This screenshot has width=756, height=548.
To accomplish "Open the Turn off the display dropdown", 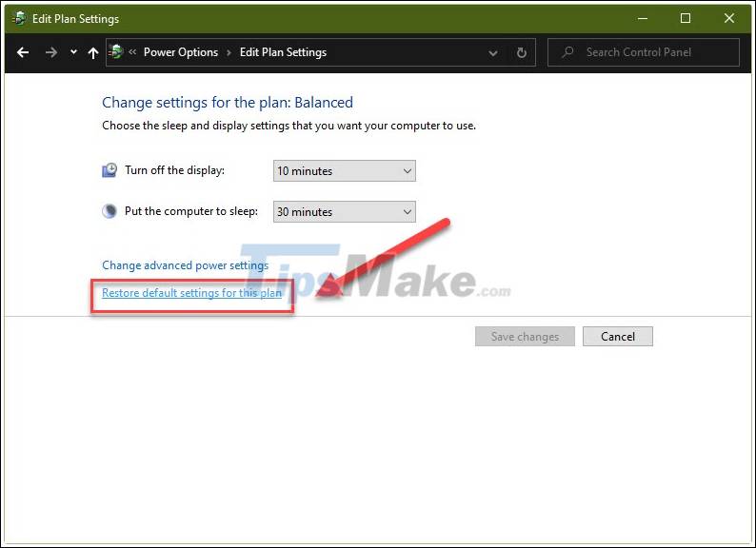I will (344, 171).
